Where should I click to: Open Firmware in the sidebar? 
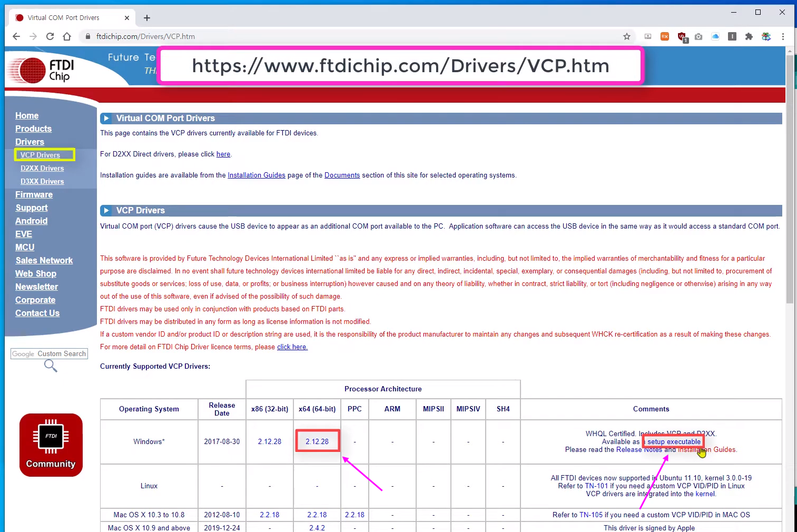click(34, 194)
